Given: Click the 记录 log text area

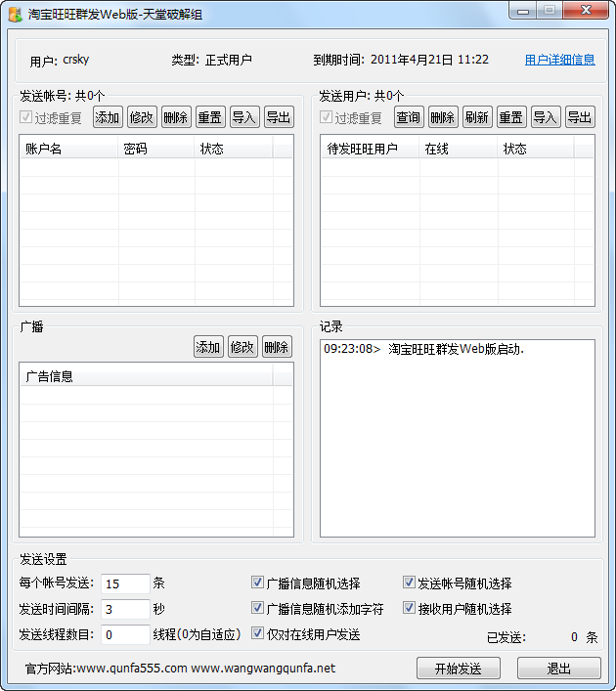Looking at the screenshot, I should [458, 438].
